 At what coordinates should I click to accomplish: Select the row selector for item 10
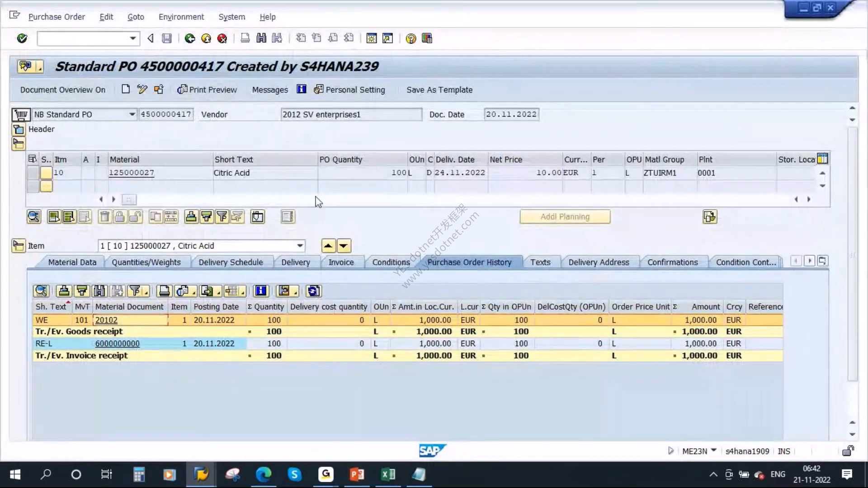click(33, 173)
